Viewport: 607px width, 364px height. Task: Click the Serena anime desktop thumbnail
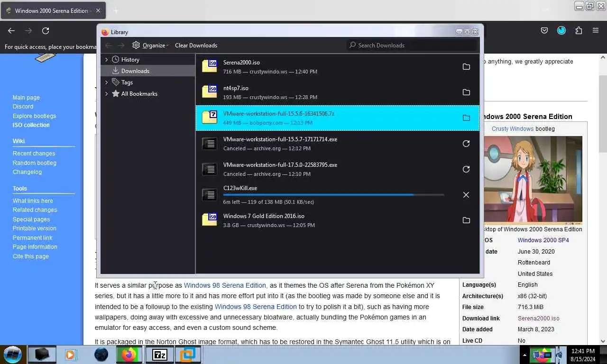(x=533, y=180)
